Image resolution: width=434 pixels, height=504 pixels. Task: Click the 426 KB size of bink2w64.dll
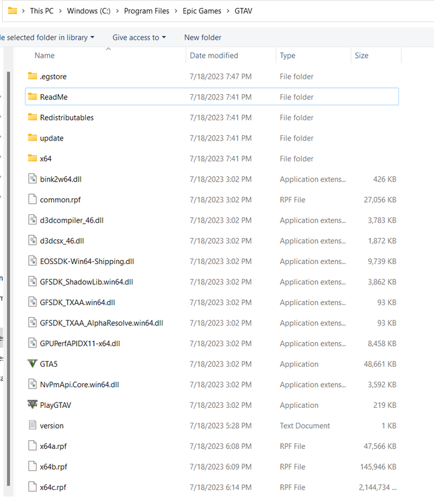click(x=384, y=179)
